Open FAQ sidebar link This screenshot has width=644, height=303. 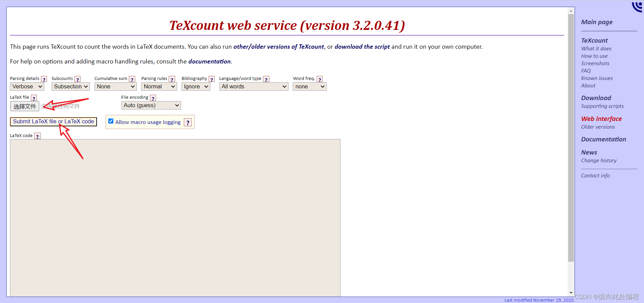pyautogui.click(x=586, y=71)
